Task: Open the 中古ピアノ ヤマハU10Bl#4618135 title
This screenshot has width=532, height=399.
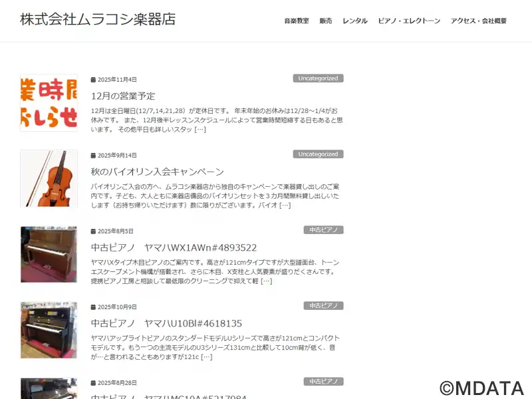Action: point(166,323)
